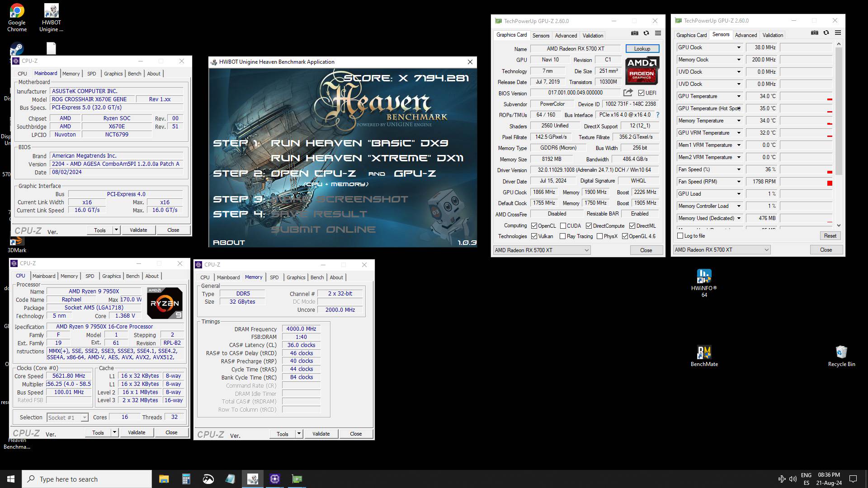The image size is (868, 488).
Task: Toggle Vulkan checkbox in GPU-Z
Action: pos(534,236)
